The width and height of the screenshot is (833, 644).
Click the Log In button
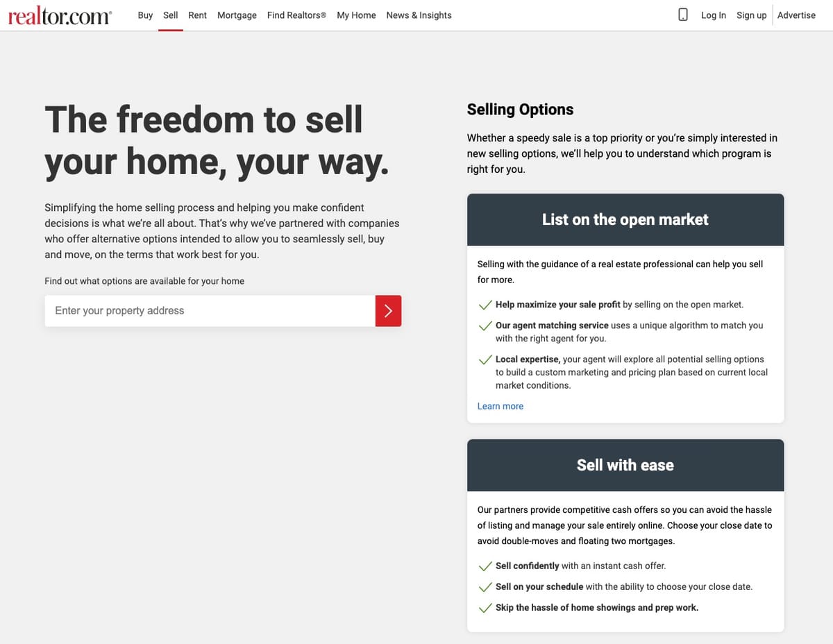point(714,15)
